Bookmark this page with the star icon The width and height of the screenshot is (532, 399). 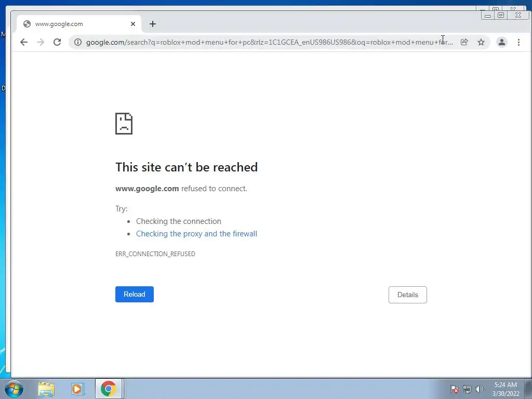pyautogui.click(x=481, y=42)
